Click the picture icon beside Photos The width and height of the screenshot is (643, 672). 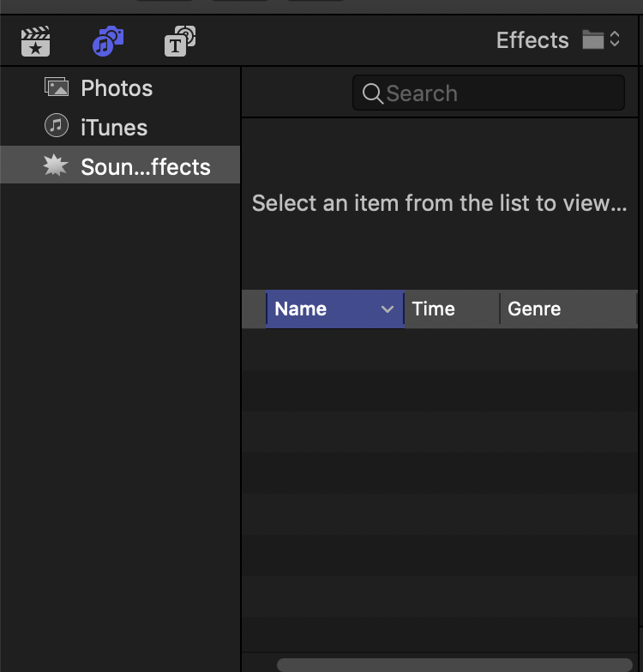coord(57,87)
